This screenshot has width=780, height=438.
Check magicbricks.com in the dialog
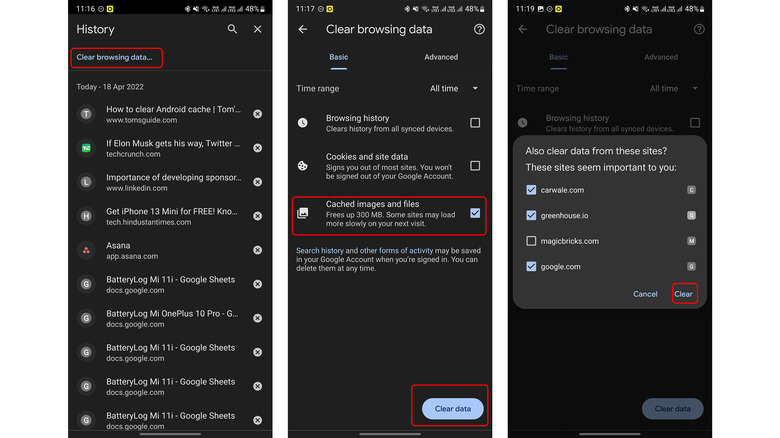click(x=531, y=241)
